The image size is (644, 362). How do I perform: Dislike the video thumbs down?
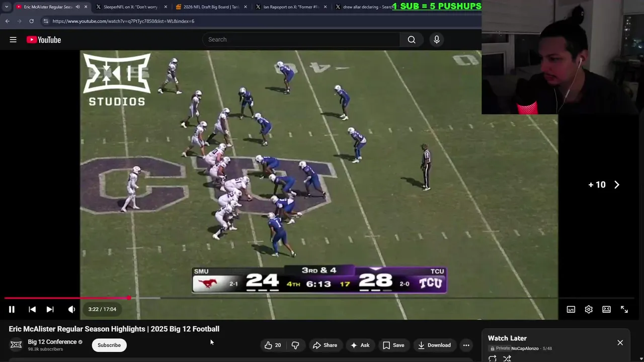295,345
